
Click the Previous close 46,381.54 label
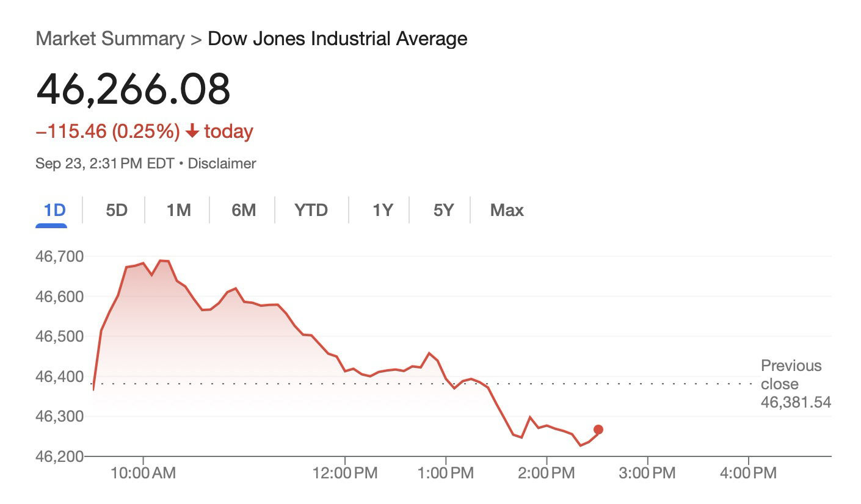click(795, 384)
